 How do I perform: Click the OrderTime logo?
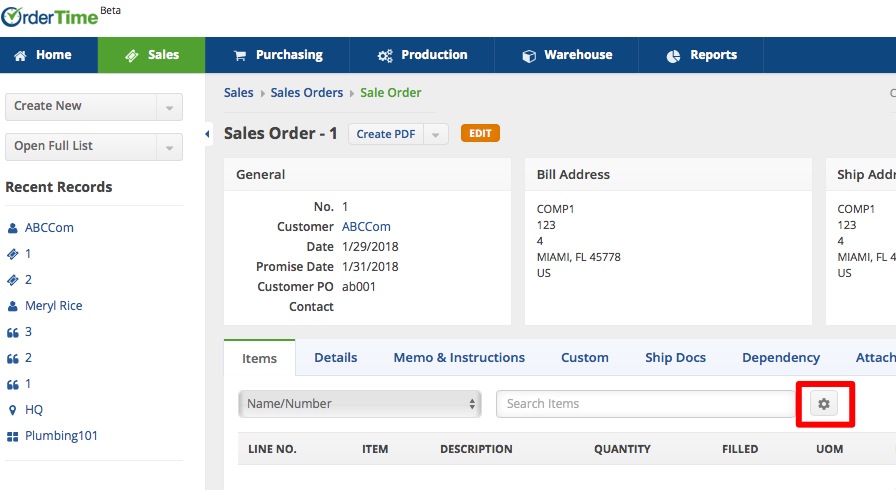coord(50,17)
